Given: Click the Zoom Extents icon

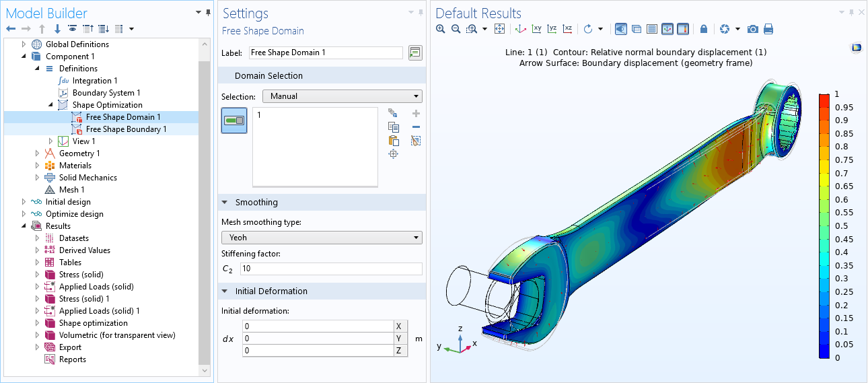Looking at the screenshot, I should coord(499,29).
